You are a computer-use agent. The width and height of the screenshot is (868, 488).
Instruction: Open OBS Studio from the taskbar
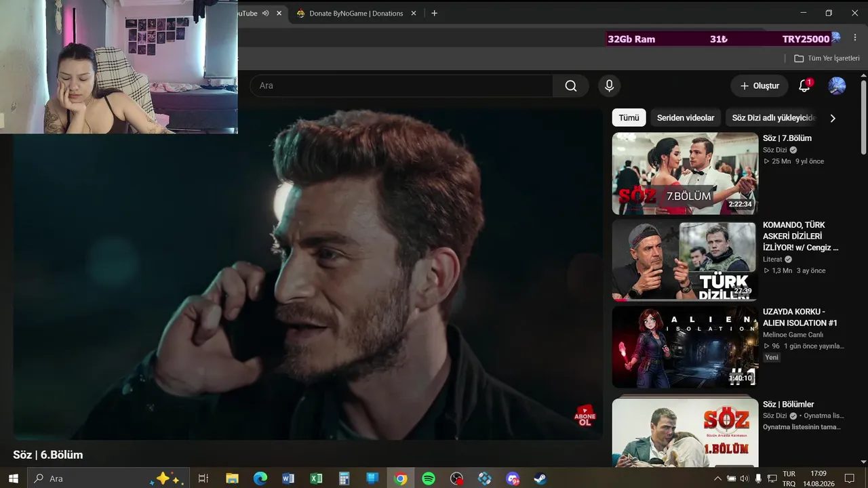[x=457, y=479]
